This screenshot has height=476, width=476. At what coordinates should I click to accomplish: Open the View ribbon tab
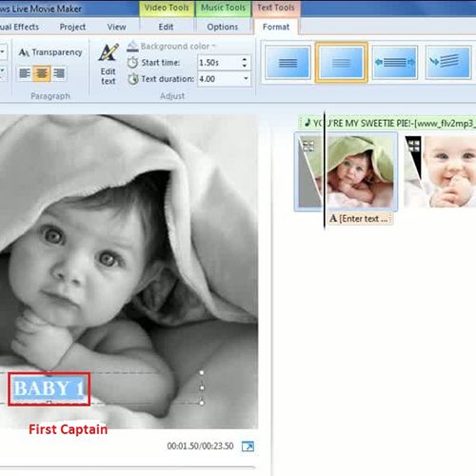tap(116, 27)
